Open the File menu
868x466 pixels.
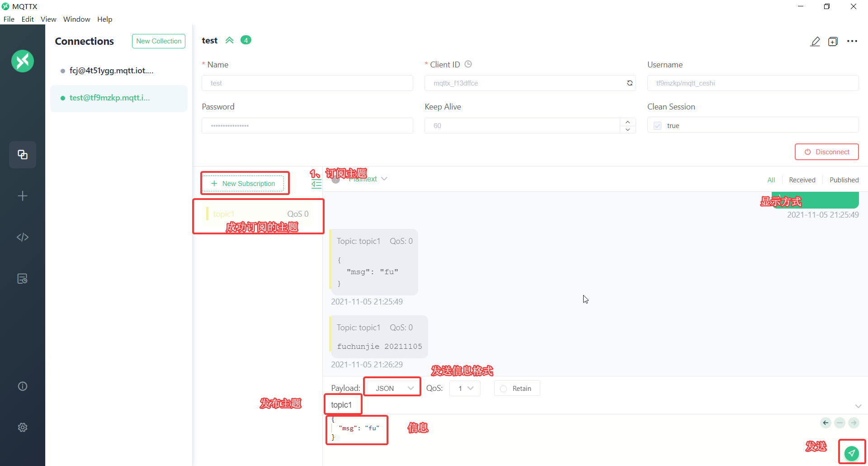tap(9, 19)
